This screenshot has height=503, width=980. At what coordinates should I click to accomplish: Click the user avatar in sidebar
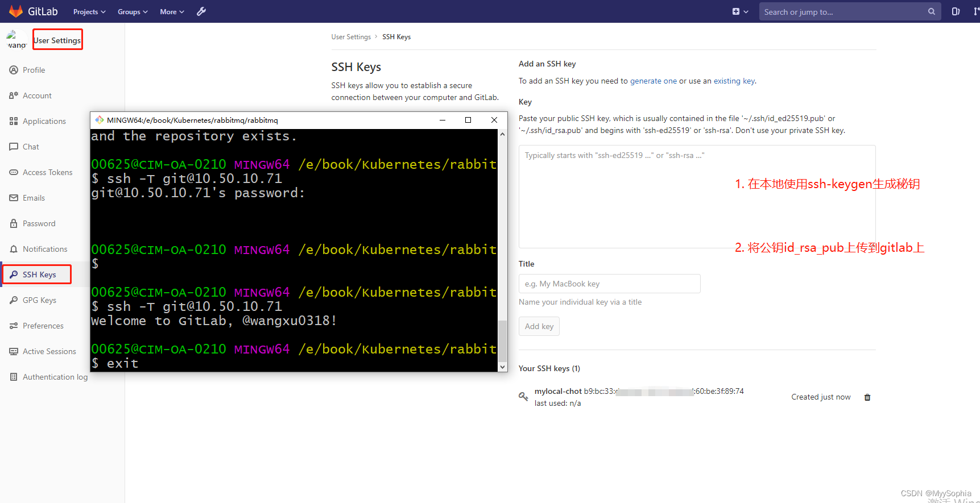click(16, 40)
